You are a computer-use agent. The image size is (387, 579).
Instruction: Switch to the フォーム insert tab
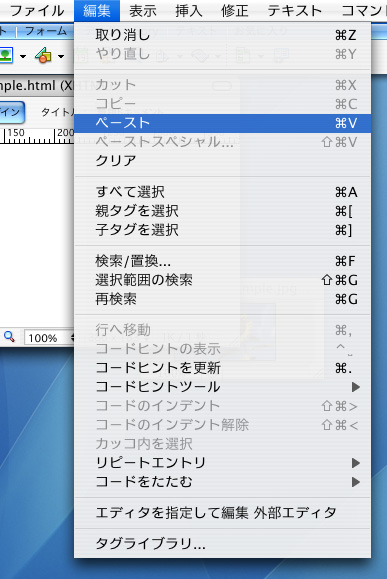click(x=46, y=31)
